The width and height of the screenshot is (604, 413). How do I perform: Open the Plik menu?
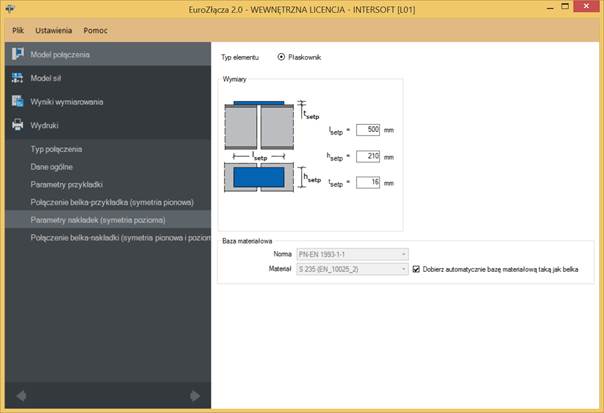pos(18,30)
